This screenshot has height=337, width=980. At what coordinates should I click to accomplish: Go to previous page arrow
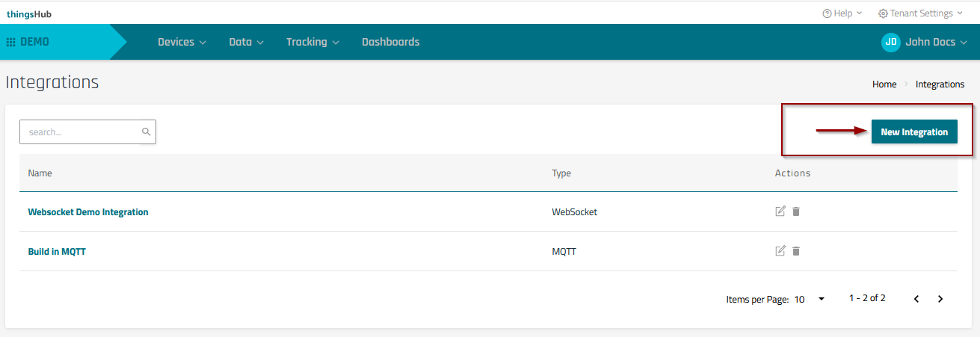tap(916, 299)
